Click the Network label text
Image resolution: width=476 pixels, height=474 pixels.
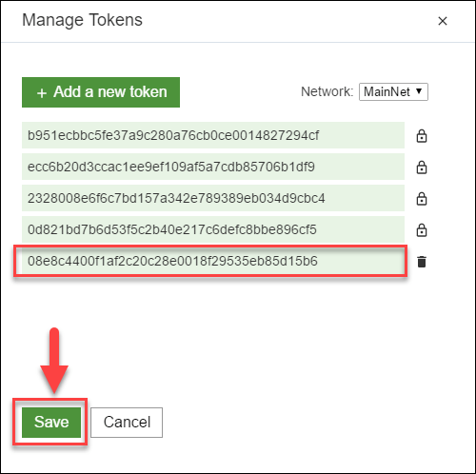point(327,91)
